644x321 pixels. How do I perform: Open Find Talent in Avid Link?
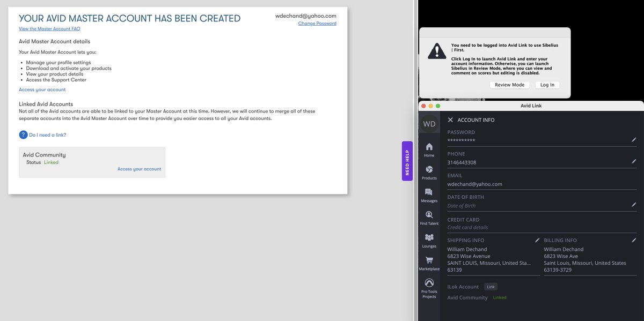tap(429, 218)
